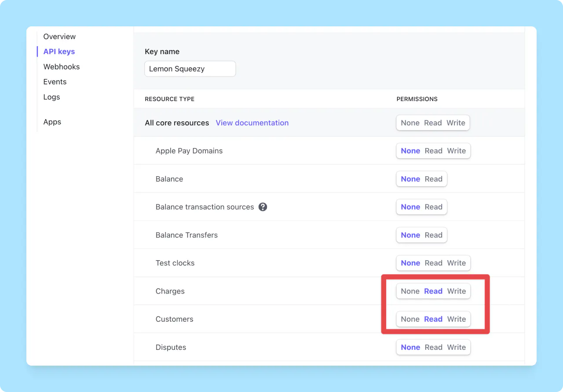Set Disputes permission to Write
This screenshot has height=392, width=563.
click(x=457, y=347)
